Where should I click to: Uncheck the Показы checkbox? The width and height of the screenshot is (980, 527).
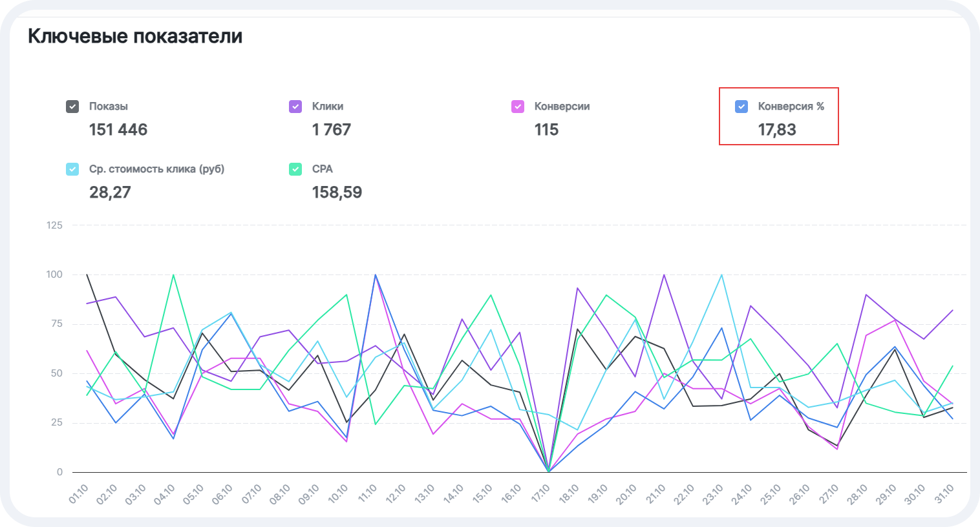[72, 107]
